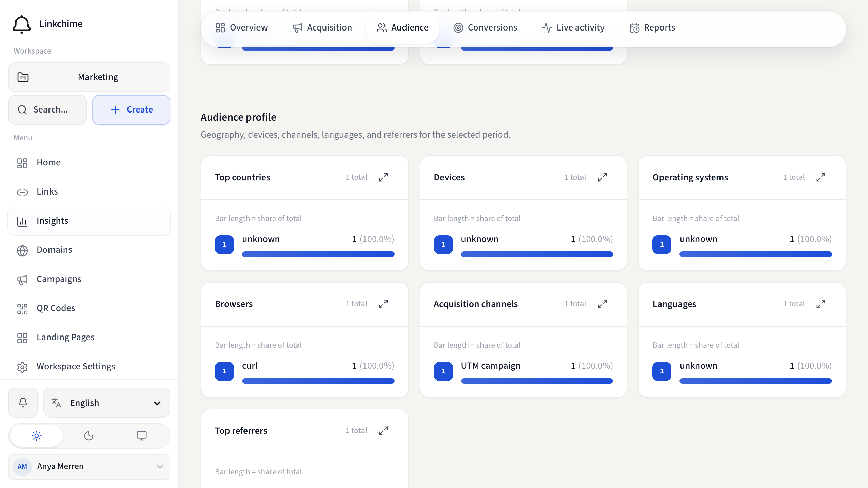
Task: Switch to dark theme
Action: (x=89, y=436)
